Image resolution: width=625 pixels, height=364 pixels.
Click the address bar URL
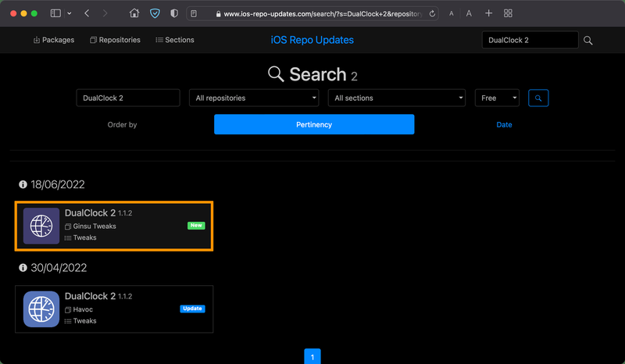[322, 14]
